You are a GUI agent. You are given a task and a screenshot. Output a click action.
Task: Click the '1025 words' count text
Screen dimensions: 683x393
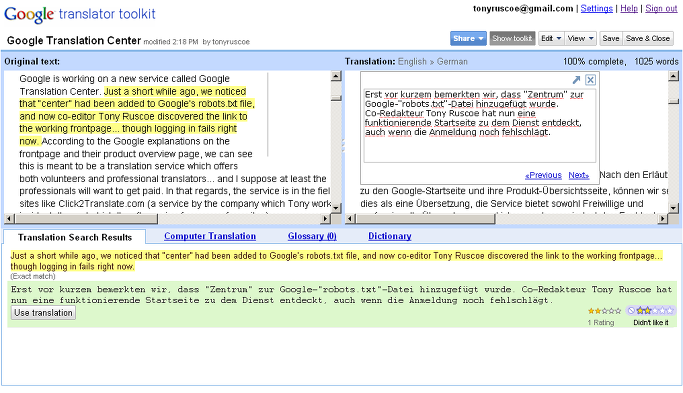(x=656, y=61)
